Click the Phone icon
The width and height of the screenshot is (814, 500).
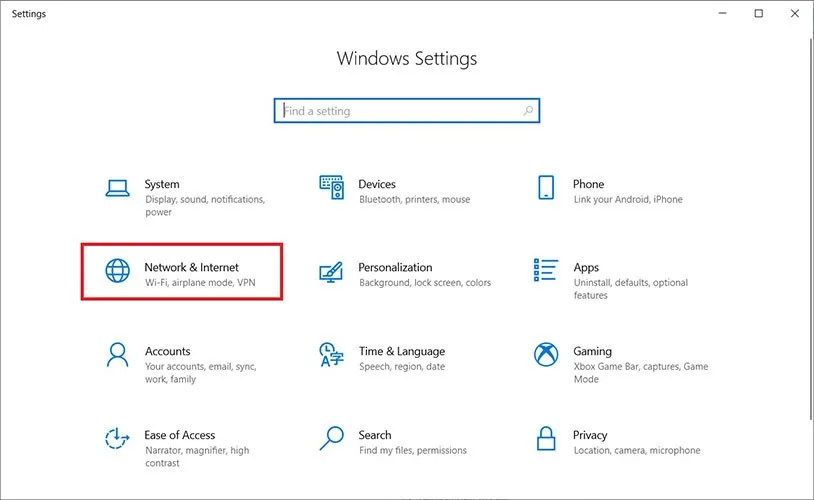point(546,187)
